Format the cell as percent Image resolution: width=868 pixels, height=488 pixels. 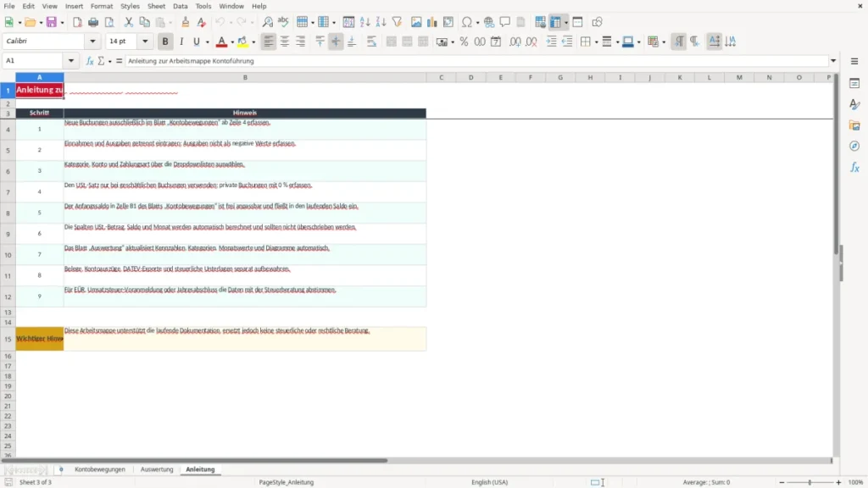[x=464, y=42]
